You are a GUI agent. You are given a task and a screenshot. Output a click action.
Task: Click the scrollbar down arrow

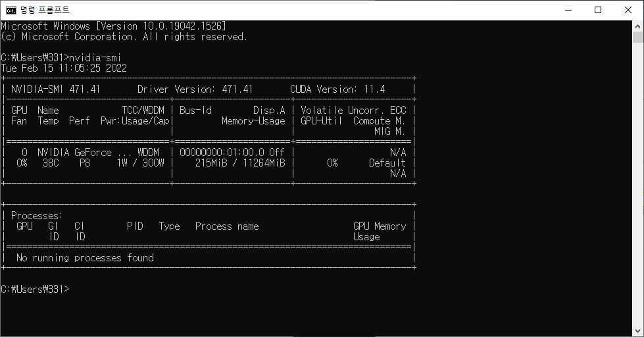(x=637, y=331)
